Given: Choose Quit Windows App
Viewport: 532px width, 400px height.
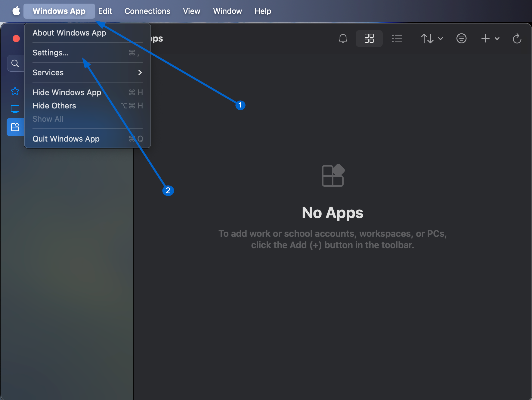Looking at the screenshot, I should pos(88,139).
